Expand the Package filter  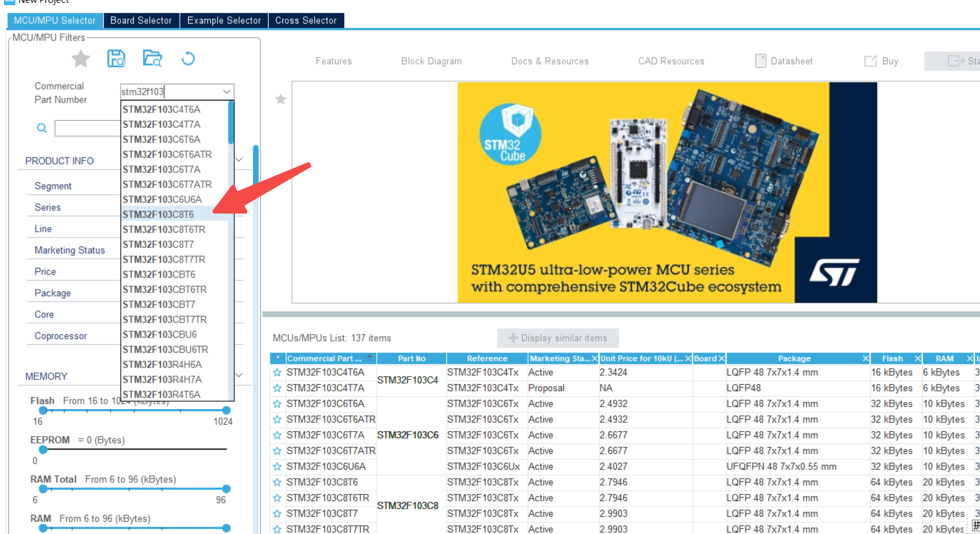[x=53, y=293]
